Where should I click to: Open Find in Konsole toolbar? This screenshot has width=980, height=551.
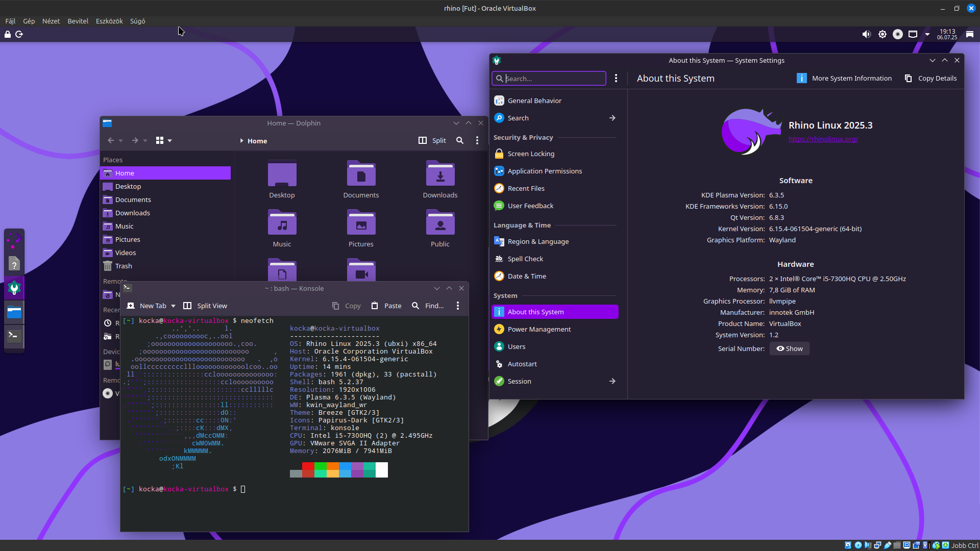pyautogui.click(x=428, y=306)
